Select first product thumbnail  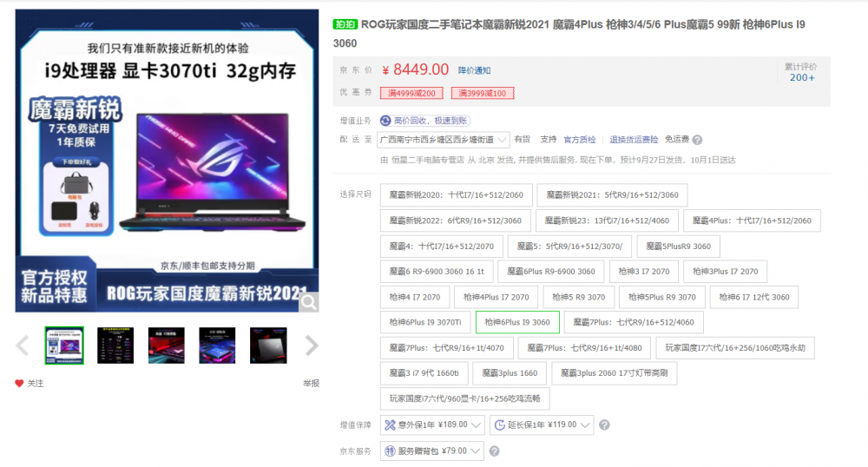point(64,345)
